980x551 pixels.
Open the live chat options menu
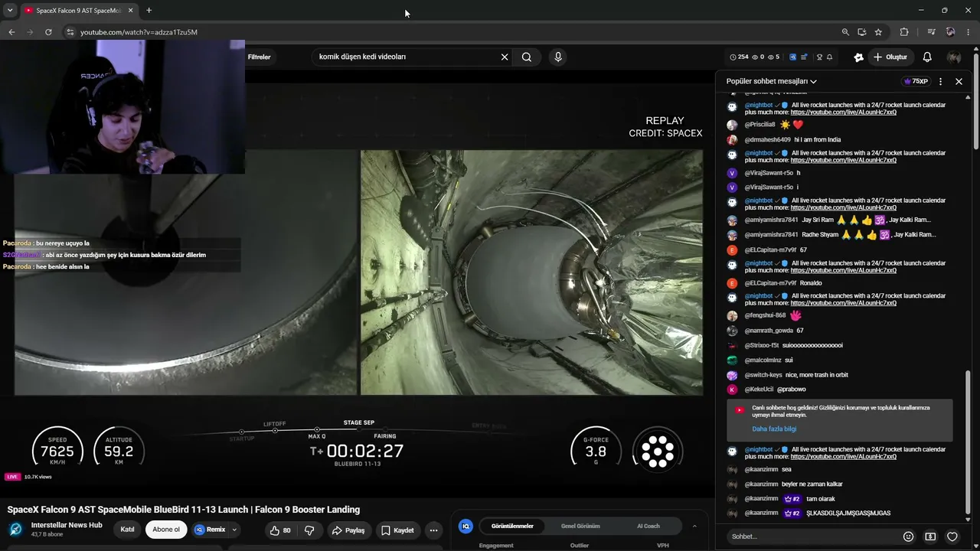coord(941,81)
